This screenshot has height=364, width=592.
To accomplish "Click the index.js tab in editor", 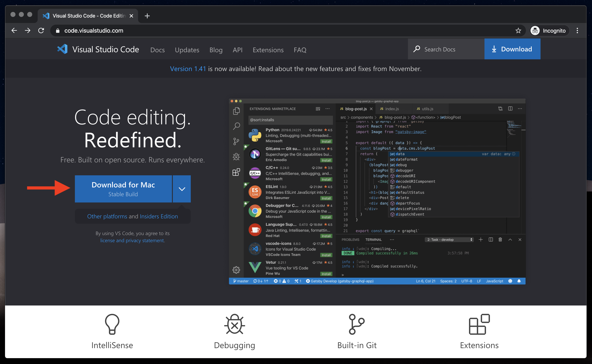I will click(390, 109).
